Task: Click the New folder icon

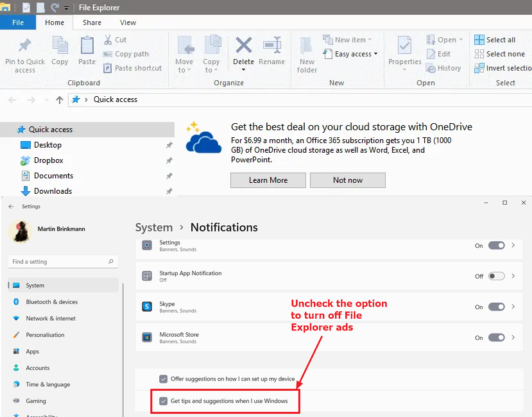Action: coord(307,46)
